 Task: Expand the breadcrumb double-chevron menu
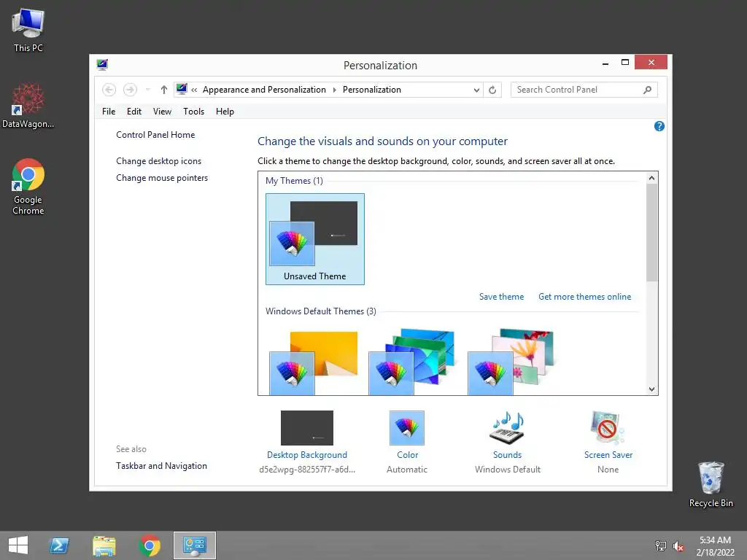click(x=194, y=90)
